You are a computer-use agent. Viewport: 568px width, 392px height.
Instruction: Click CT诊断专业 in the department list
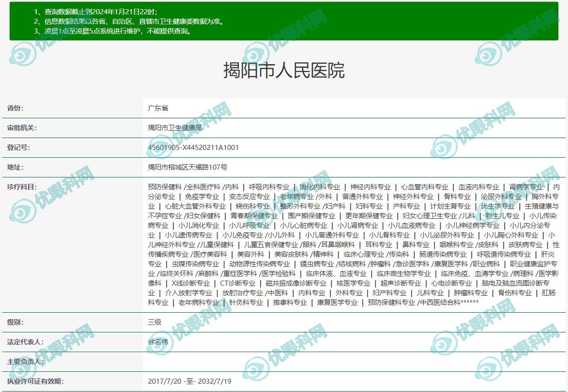point(238,283)
